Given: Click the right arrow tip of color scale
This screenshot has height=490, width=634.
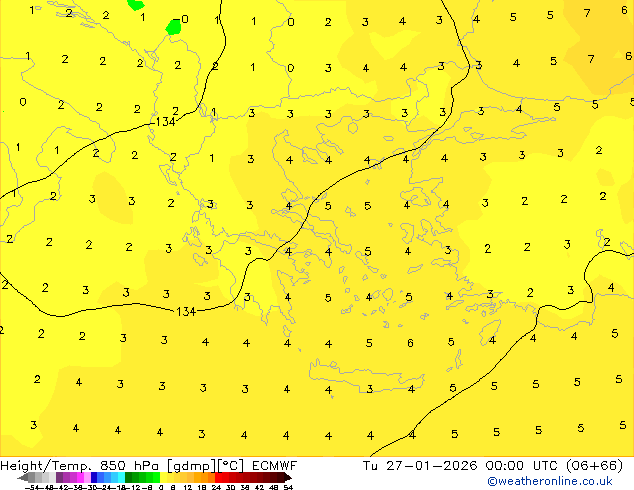Looking at the screenshot, I should 290,478.
